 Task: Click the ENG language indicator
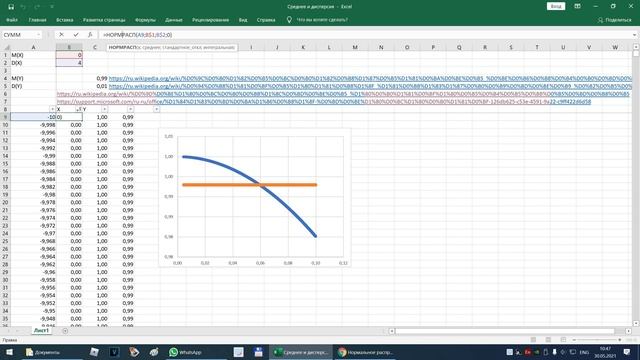[584, 352]
